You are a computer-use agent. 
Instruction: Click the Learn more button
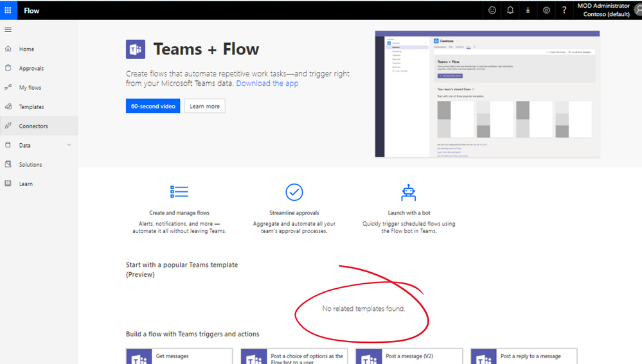coord(205,106)
